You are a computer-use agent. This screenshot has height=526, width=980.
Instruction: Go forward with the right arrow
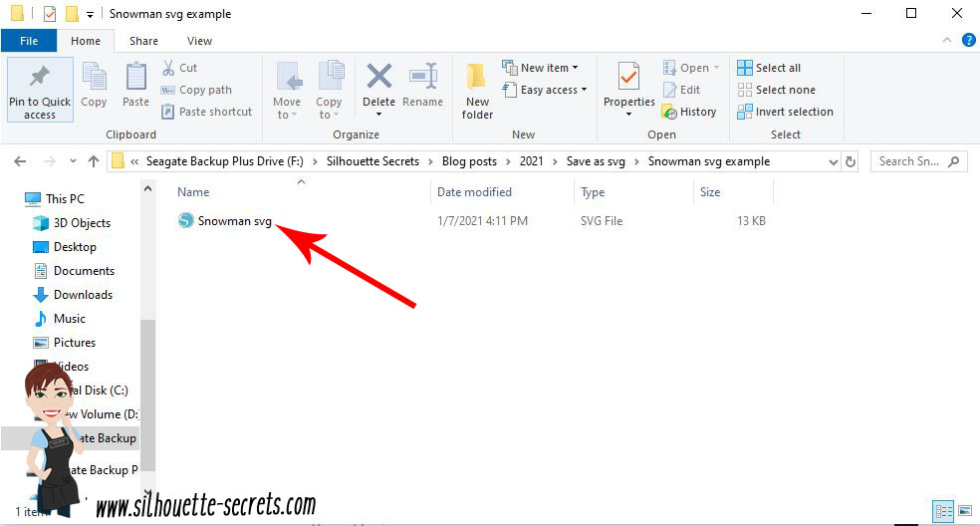click(50, 161)
